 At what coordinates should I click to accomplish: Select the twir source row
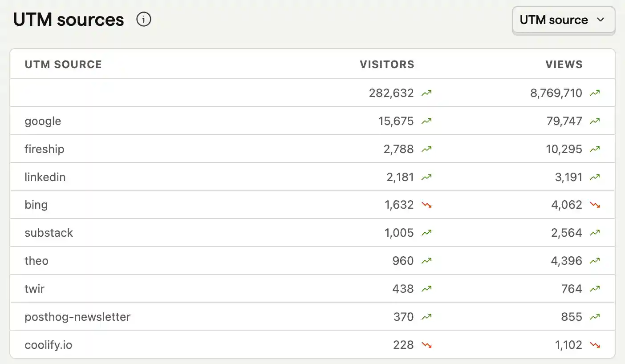(x=35, y=289)
